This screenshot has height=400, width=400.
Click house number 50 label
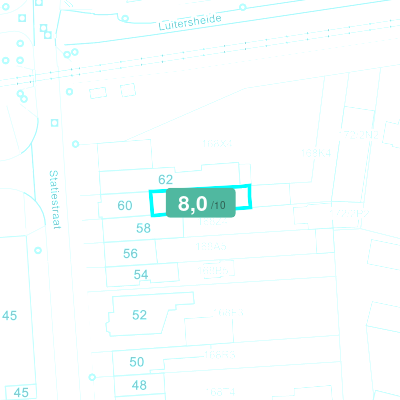(x=137, y=362)
